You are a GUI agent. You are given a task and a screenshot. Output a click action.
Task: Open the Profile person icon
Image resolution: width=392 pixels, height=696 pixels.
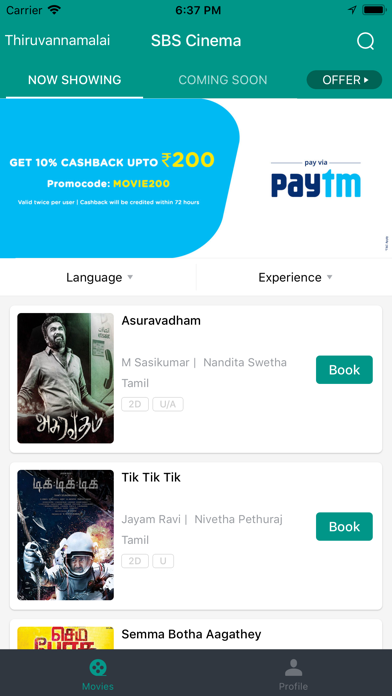pyautogui.click(x=293, y=667)
